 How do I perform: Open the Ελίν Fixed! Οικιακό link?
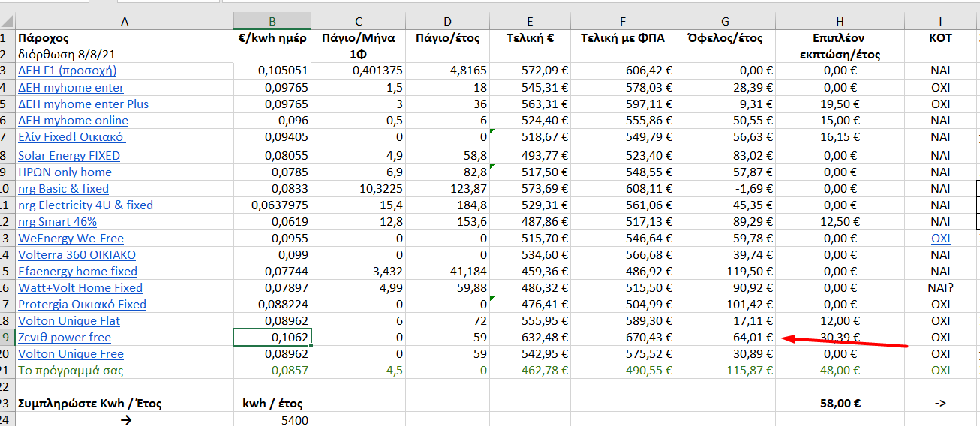coord(71,137)
